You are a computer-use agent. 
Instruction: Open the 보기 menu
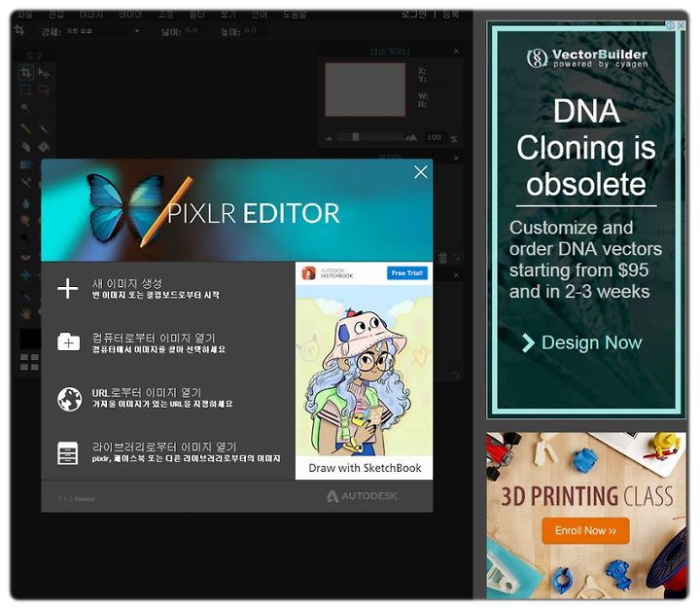pos(227,15)
